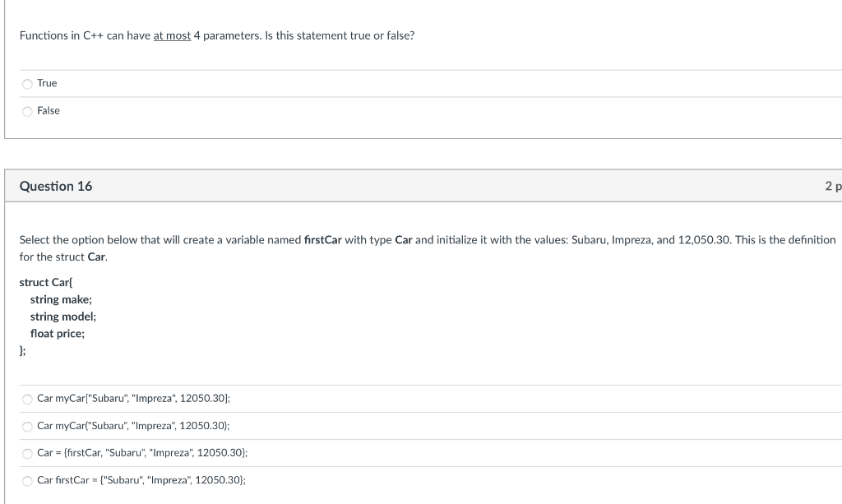Click the answer text Car firstCar = {"Subaru", ...}
Screen dimensions: 842x504
click(141, 480)
